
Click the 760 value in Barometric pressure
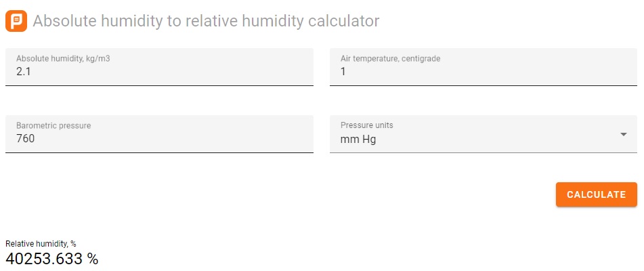pos(26,139)
